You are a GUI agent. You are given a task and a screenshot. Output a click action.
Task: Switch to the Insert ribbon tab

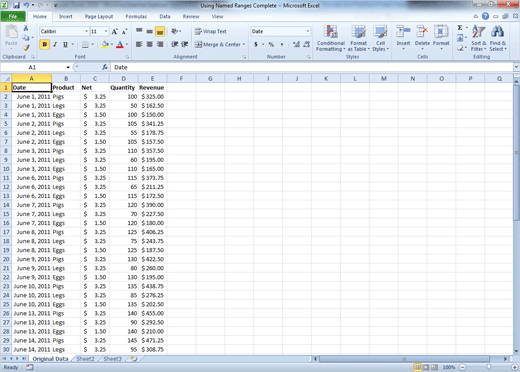pyautogui.click(x=65, y=16)
